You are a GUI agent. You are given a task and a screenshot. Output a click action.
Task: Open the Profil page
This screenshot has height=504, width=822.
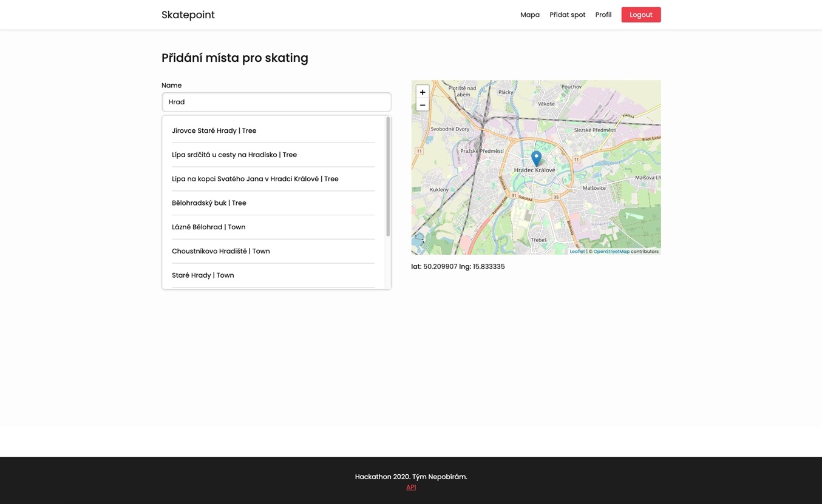tap(603, 15)
